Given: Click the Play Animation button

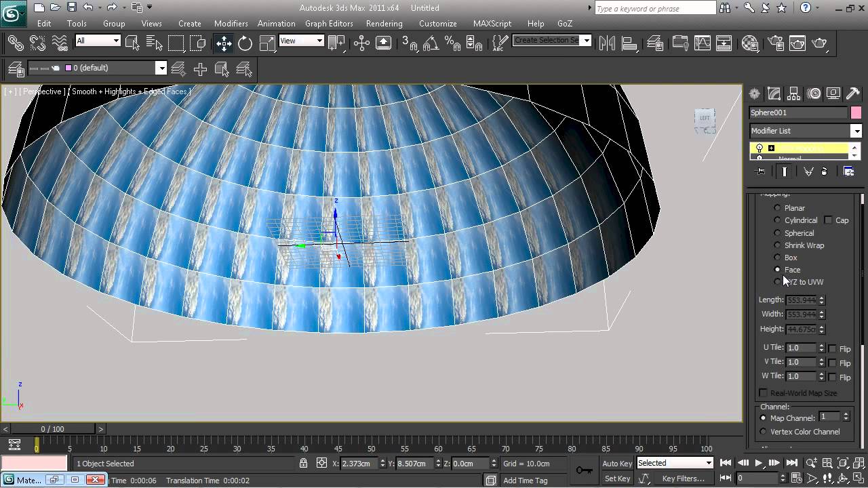Looking at the screenshot, I should coord(759,463).
